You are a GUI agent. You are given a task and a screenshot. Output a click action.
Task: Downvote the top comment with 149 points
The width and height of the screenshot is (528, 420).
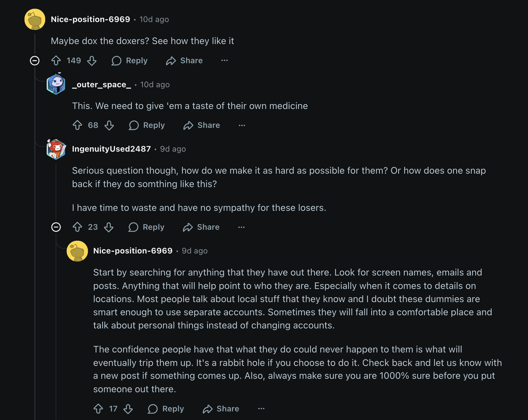pyautogui.click(x=92, y=61)
